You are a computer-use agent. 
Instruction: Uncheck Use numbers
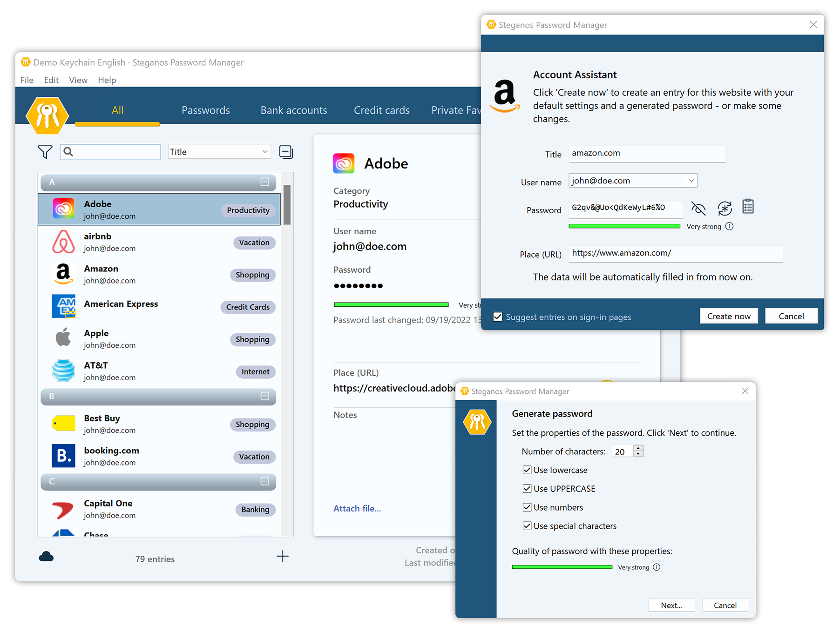tap(527, 507)
